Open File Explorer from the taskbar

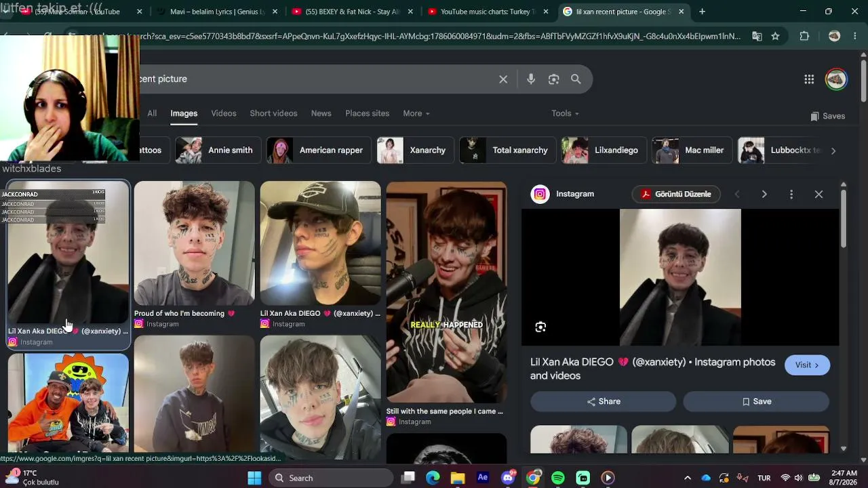tap(458, 478)
